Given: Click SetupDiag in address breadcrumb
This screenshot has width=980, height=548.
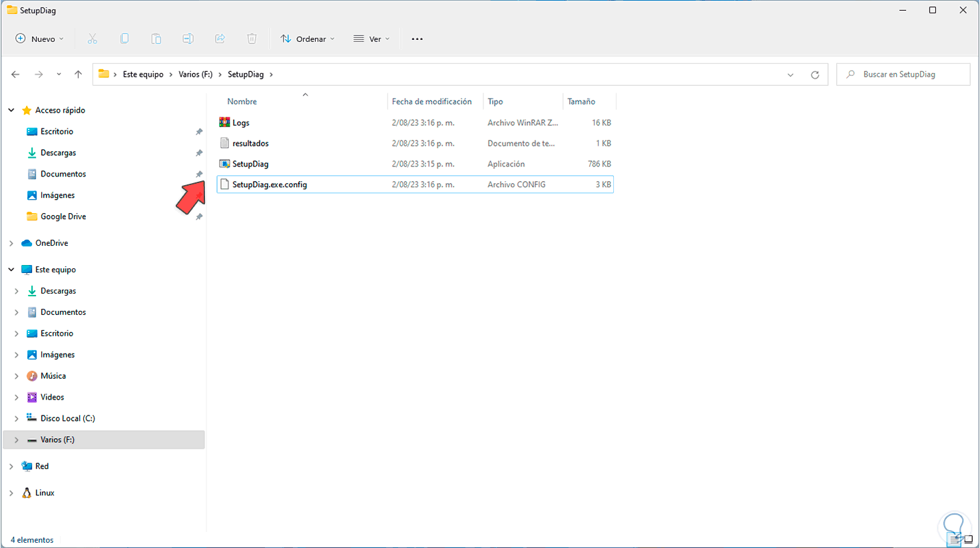Looking at the screenshot, I should pyautogui.click(x=246, y=75).
